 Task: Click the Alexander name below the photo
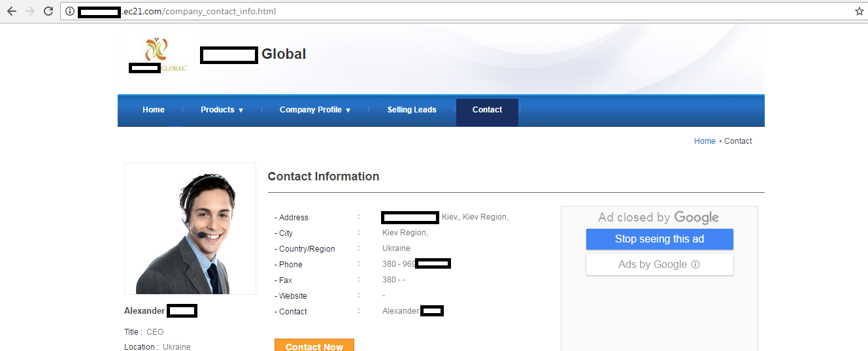tap(144, 311)
